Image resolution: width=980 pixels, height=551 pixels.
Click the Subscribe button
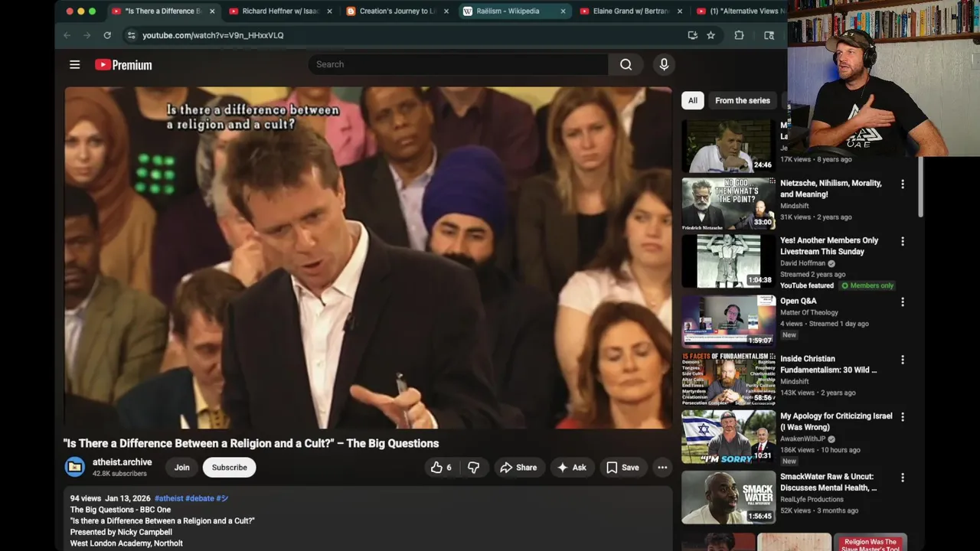click(x=229, y=468)
